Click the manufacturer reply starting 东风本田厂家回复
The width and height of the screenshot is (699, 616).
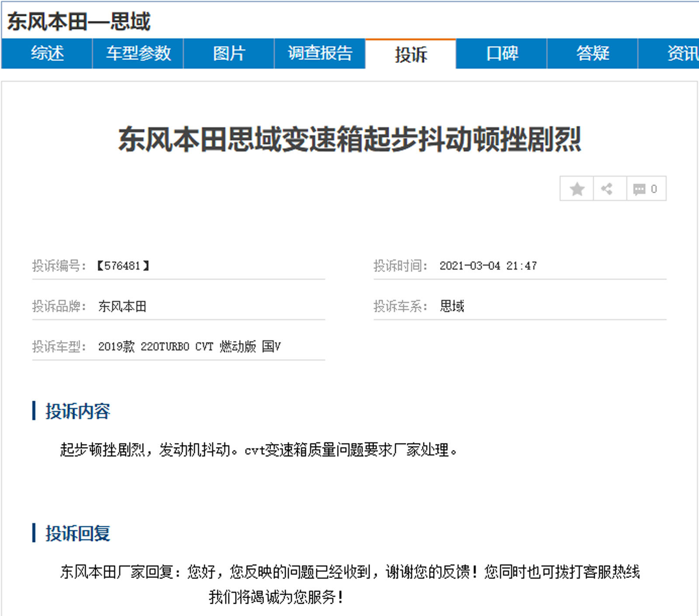pyautogui.click(x=350, y=571)
